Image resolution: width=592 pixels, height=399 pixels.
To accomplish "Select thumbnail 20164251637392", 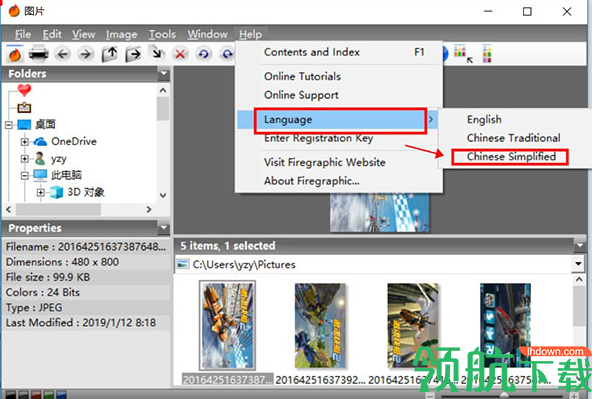I will click(320, 325).
